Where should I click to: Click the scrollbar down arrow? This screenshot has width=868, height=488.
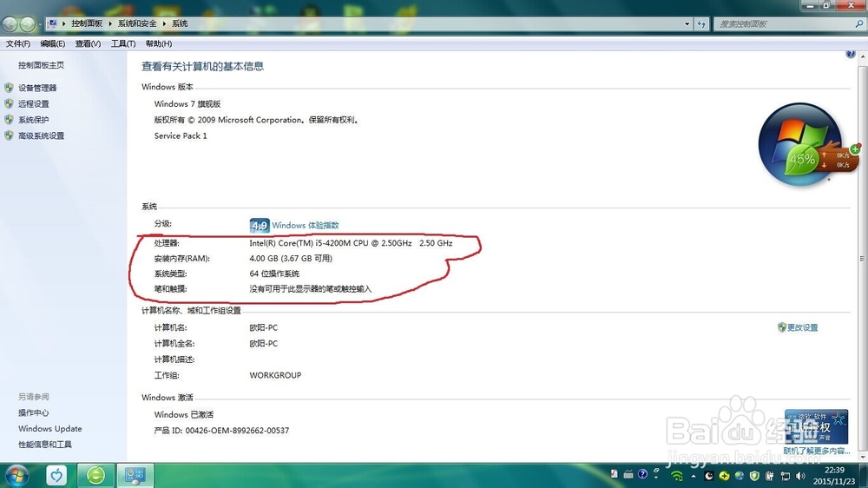coord(863,458)
